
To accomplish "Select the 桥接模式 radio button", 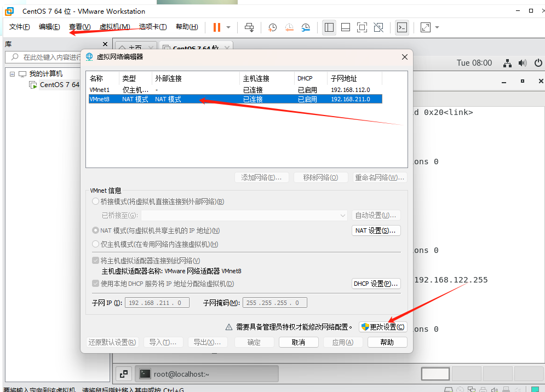I will (96, 201).
